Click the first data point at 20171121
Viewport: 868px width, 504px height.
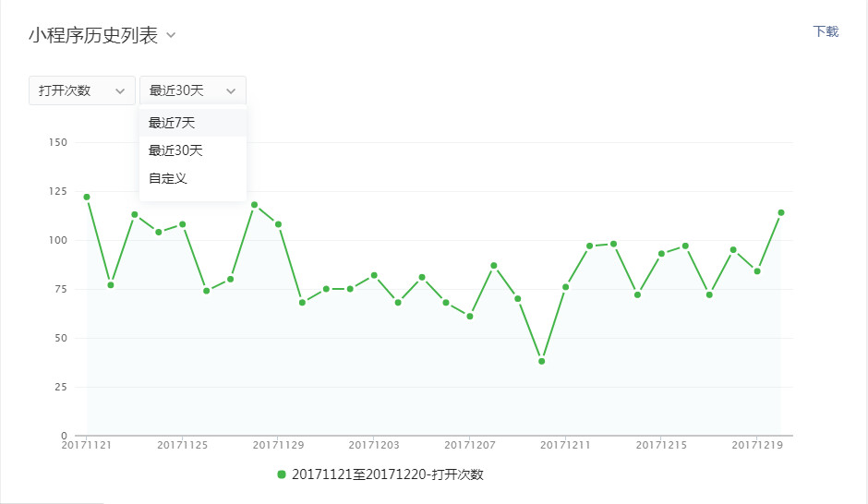click(x=87, y=197)
